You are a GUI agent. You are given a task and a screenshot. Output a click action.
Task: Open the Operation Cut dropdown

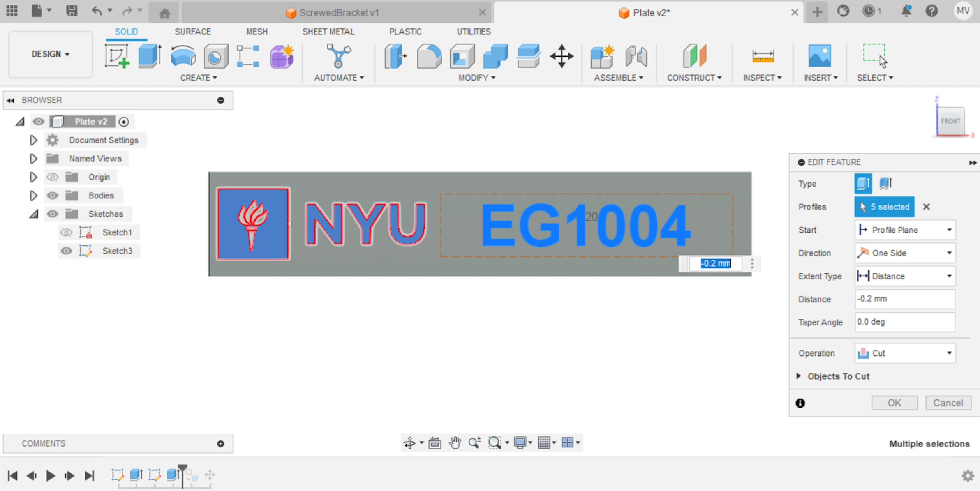click(905, 353)
